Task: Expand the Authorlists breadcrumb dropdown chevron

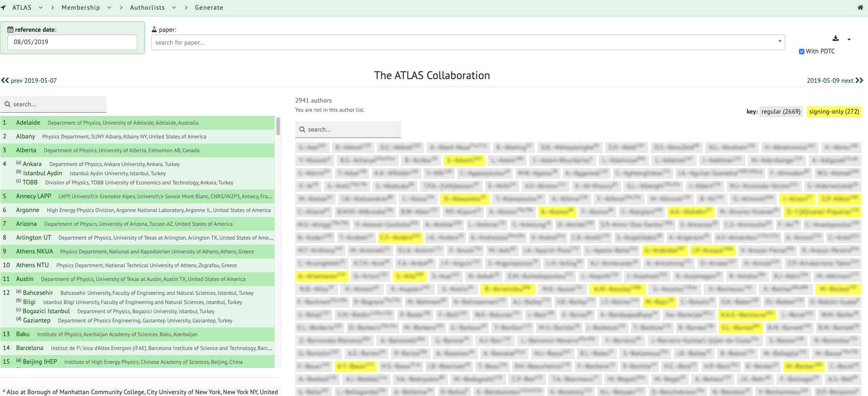Action: [174, 7]
